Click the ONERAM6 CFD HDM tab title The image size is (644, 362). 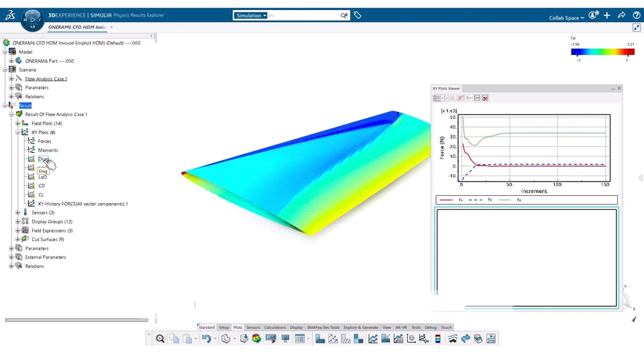pos(76,27)
